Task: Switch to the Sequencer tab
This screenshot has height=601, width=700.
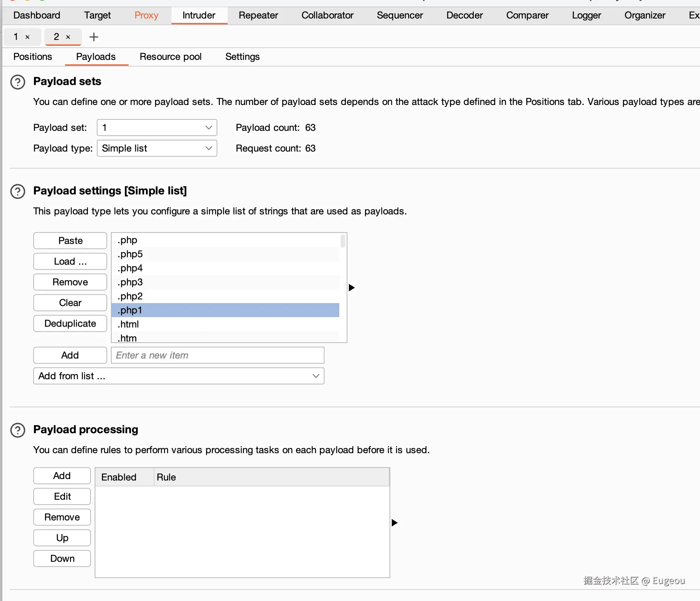Action: [400, 15]
